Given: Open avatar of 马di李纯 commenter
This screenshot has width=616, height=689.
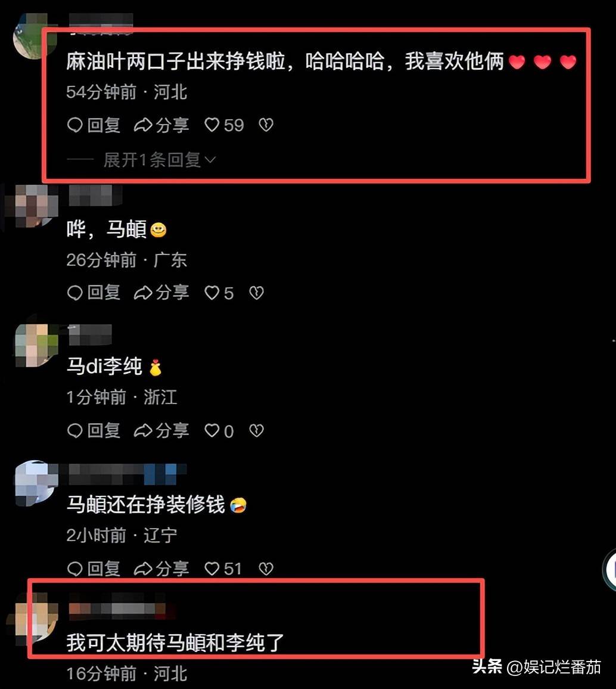Looking at the screenshot, I should (x=36, y=345).
